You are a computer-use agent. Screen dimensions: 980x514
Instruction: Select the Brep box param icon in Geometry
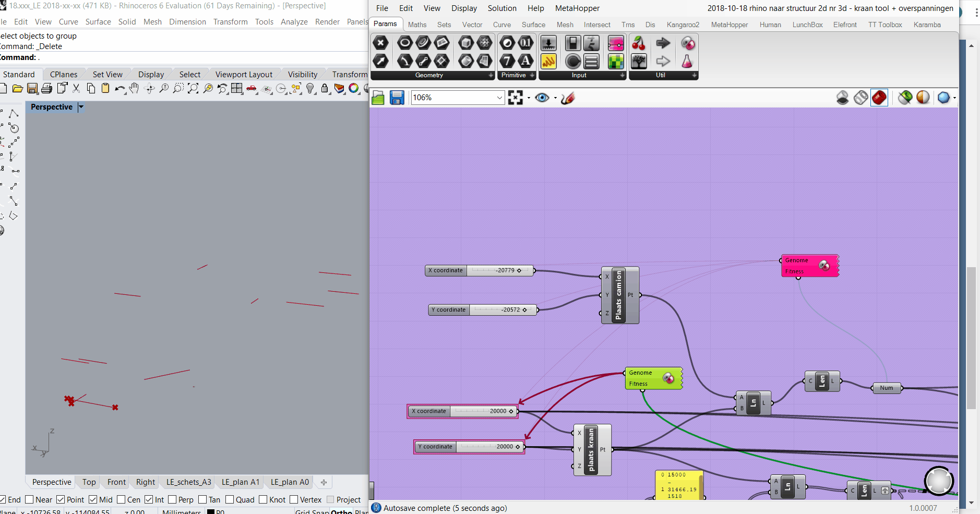point(466,43)
